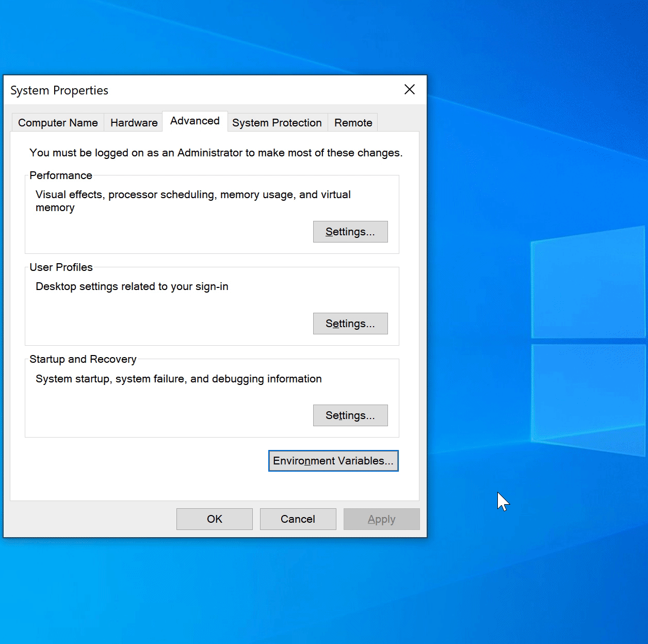The image size is (648, 644).
Task: Open User Profiles Settings
Action: pos(350,324)
